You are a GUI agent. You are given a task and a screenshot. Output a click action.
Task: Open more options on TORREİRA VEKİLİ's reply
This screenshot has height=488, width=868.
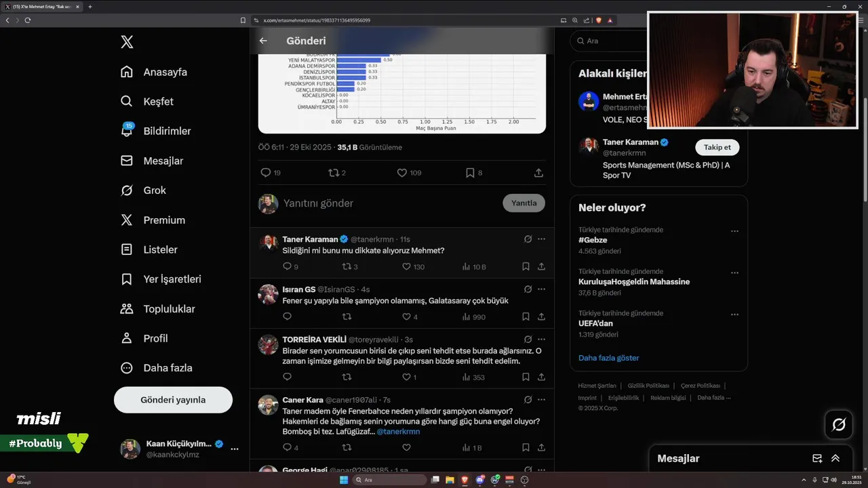[541, 340]
